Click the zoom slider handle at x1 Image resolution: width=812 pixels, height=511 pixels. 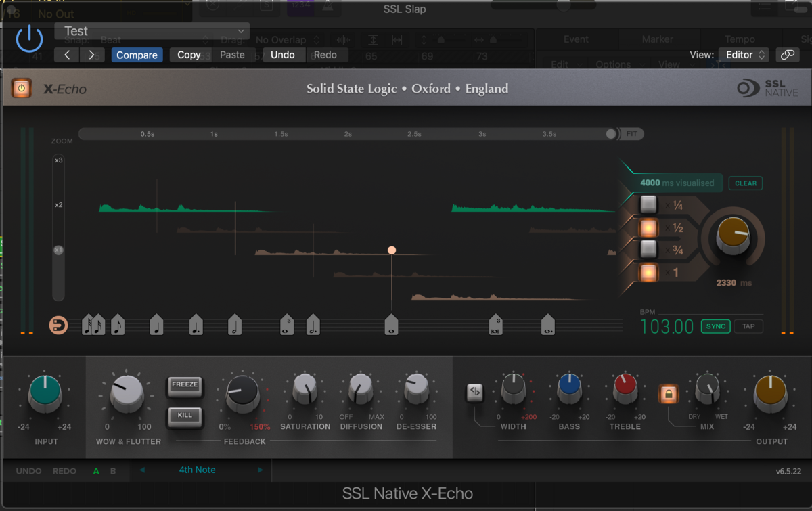[x=59, y=250]
